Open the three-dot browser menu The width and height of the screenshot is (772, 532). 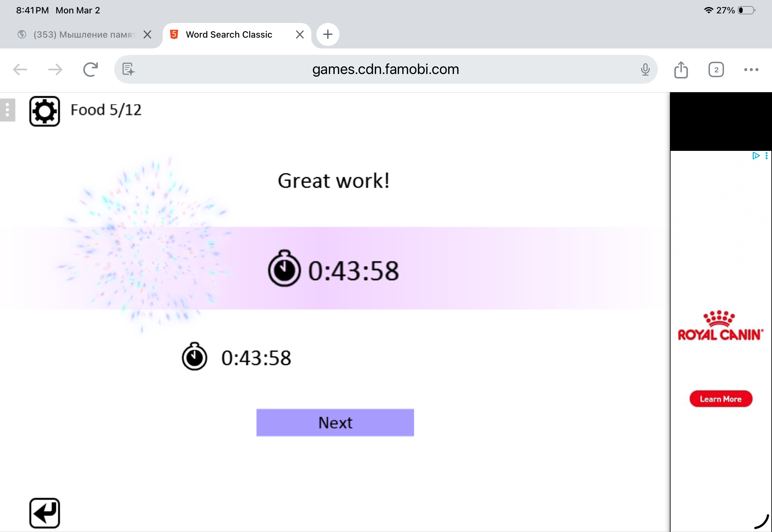tap(751, 70)
